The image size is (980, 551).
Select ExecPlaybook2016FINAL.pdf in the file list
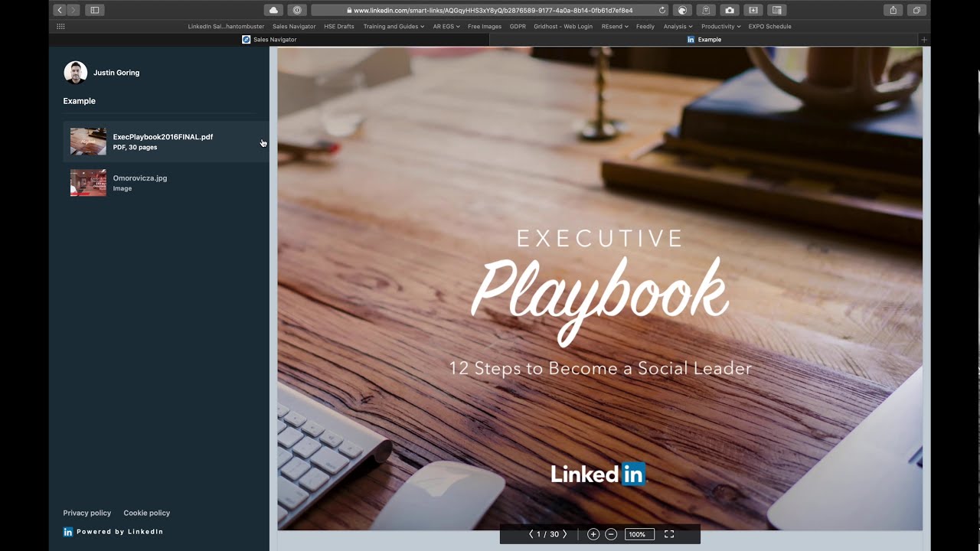click(x=165, y=142)
